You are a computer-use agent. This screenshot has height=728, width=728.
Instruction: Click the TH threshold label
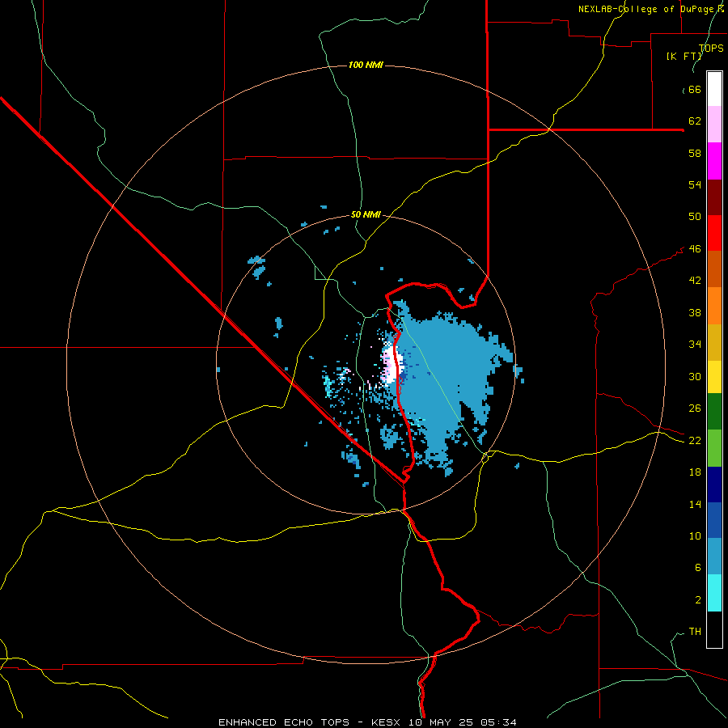click(x=695, y=632)
